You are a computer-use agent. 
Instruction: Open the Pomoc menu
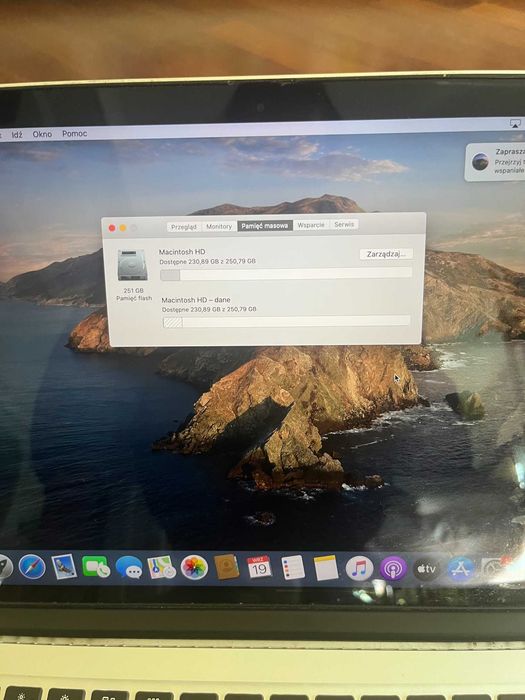point(75,133)
